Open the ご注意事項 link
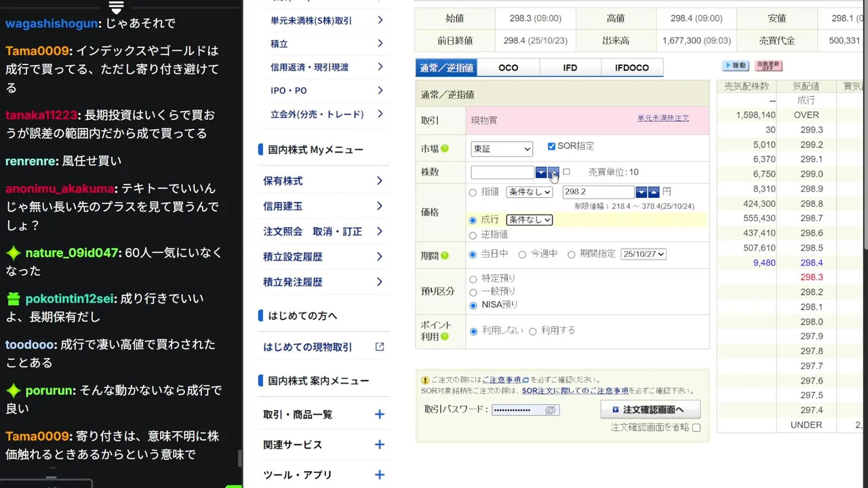Screen dimensions: 868x488 pyautogui.click(x=502, y=380)
